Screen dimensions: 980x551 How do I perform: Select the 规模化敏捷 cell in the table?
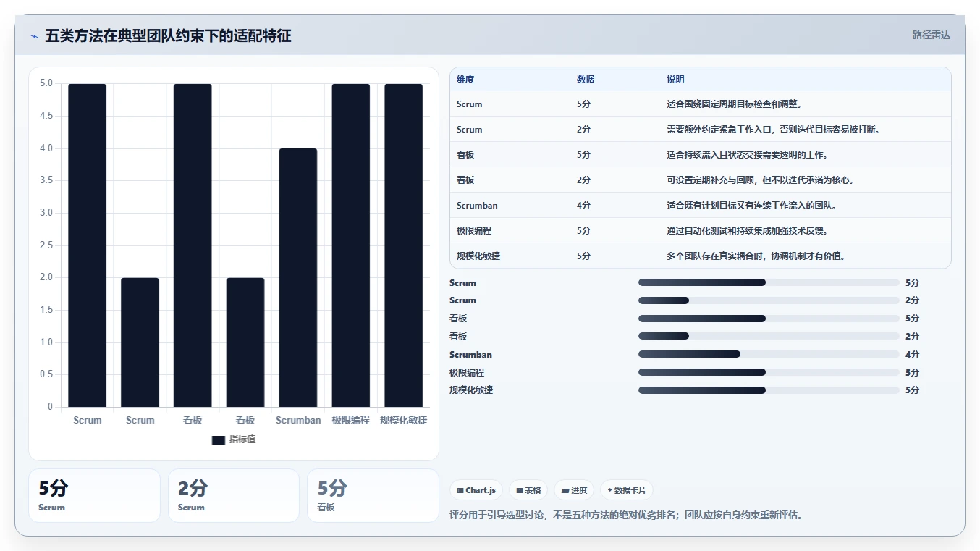tap(478, 256)
